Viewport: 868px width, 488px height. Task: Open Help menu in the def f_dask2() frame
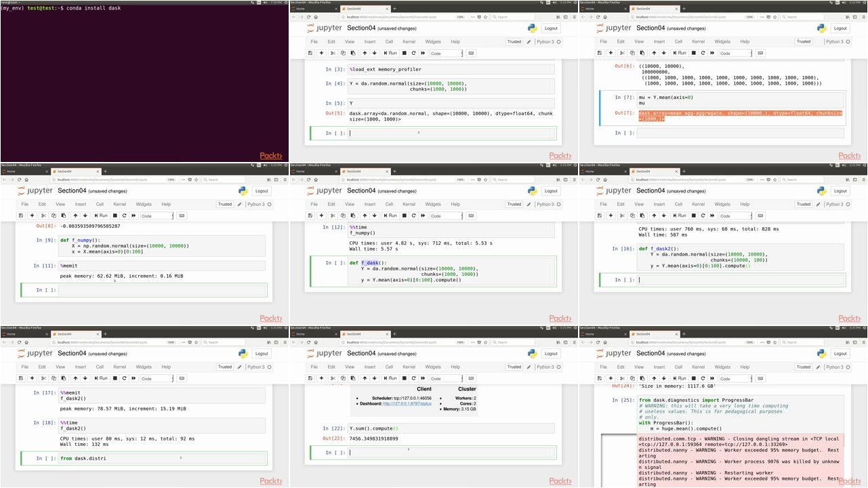pyautogui.click(x=745, y=204)
